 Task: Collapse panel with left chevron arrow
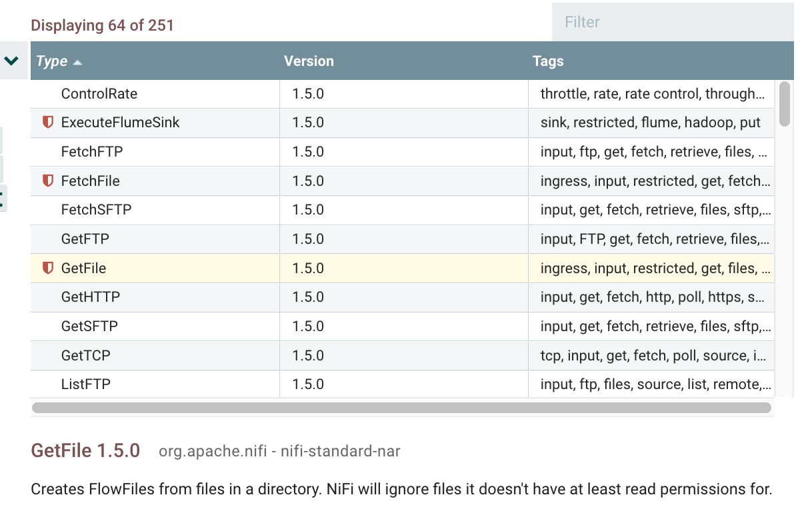(11, 61)
